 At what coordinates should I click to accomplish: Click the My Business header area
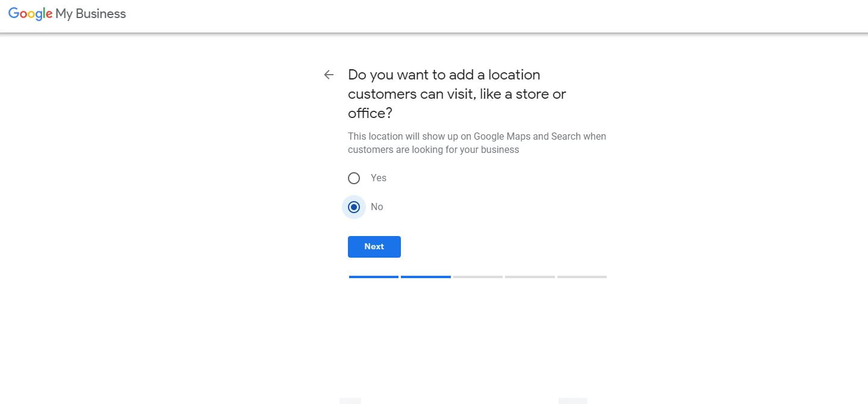pyautogui.click(x=89, y=13)
